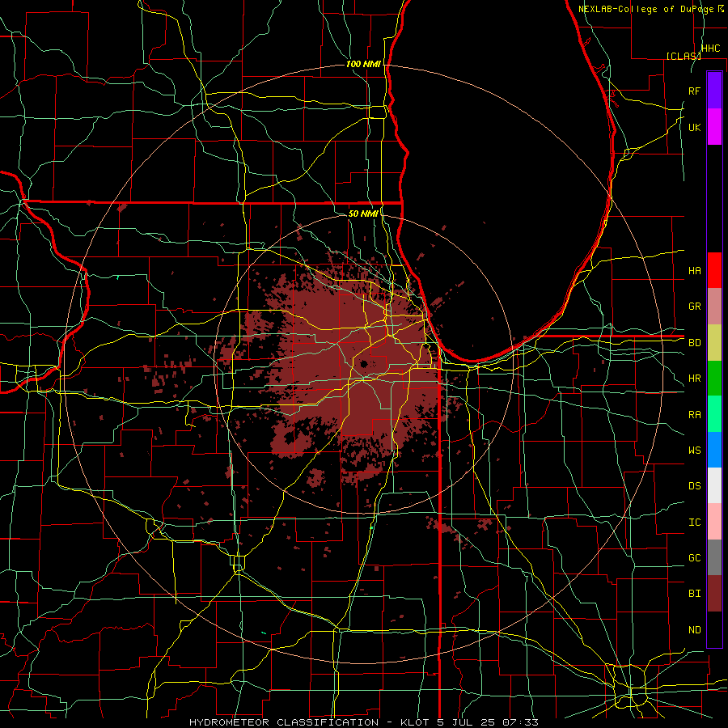Select the HR legend label
Viewport: 728px width, 728px height.
[695, 379]
